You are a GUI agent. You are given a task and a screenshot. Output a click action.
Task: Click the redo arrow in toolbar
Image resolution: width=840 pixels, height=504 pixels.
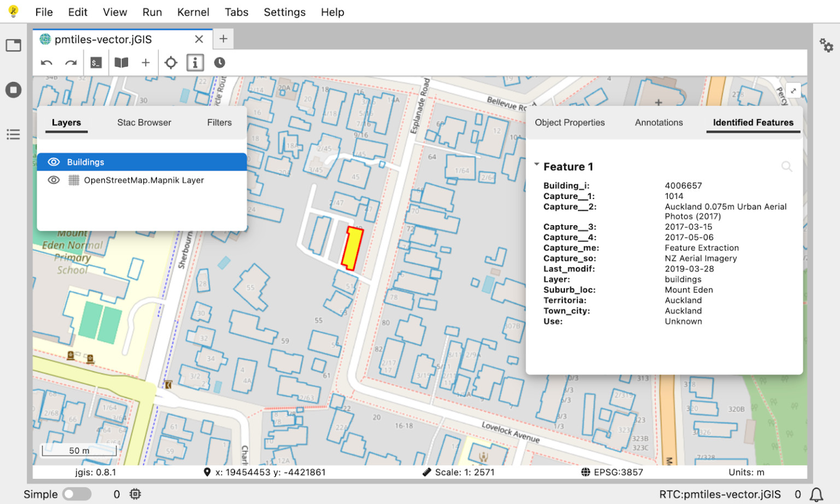pyautogui.click(x=71, y=63)
